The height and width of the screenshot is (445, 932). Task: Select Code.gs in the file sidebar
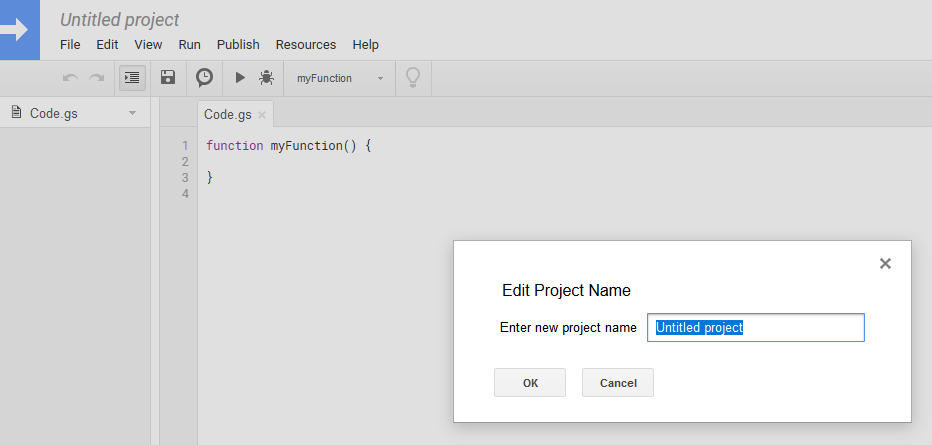click(53, 113)
